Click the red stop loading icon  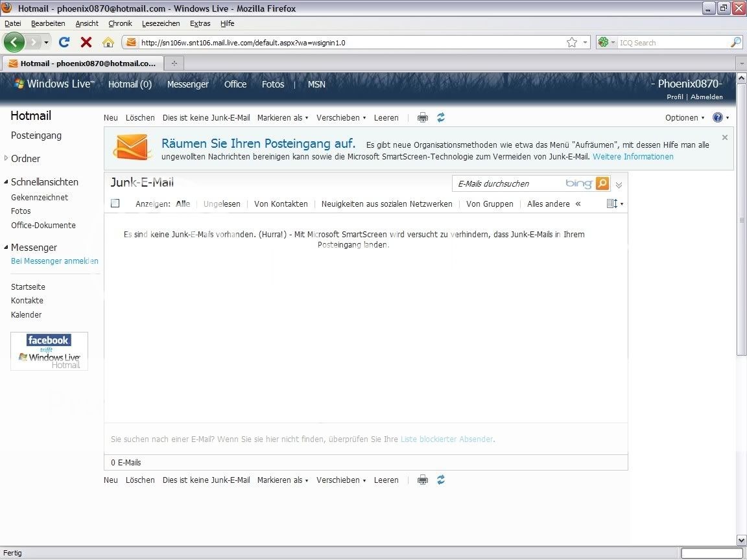click(86, 42)
